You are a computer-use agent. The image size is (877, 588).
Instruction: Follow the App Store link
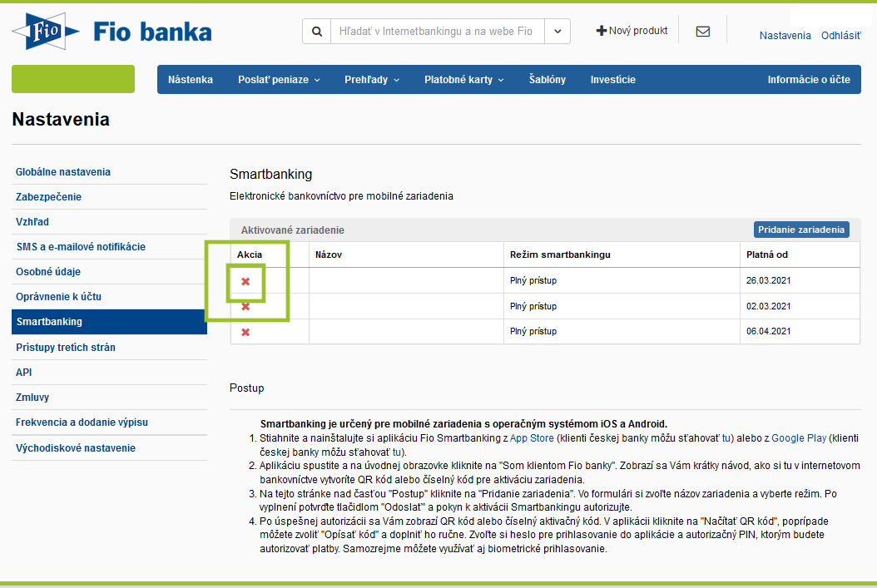[532, 438]
